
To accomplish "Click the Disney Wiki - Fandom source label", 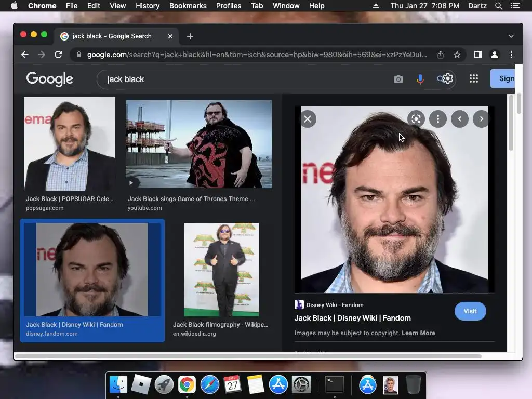I will coord(335,305).
